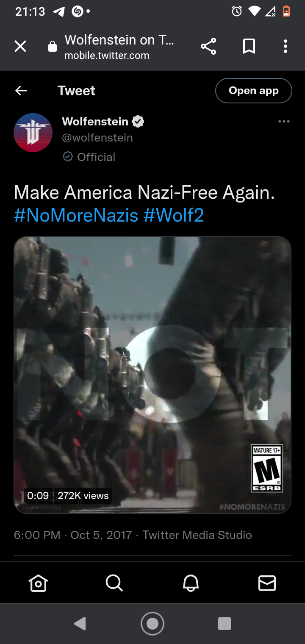Screen dimensions: 305x644
Task: Bookmark this page with the bookmark icon
Action: click(x=249, y=47)
